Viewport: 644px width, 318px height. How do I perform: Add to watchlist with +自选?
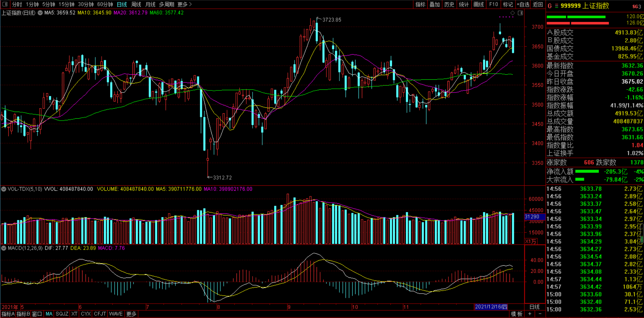(x=523, y=4)
